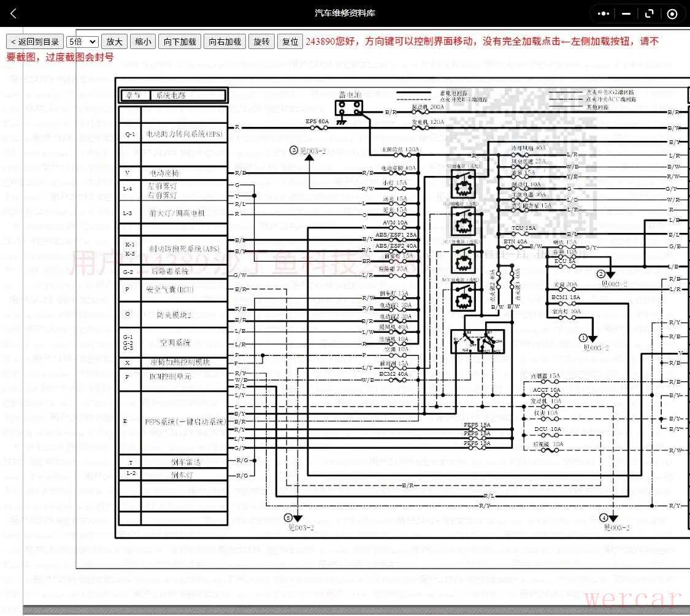Return to catalog with 返回到目录
This screenshot has width=690, height=616.
[x=34, y=42]
